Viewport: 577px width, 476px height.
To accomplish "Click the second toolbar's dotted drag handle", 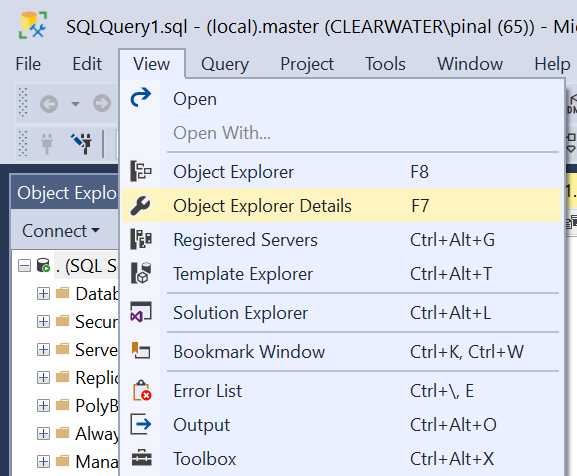I will 23,143.
